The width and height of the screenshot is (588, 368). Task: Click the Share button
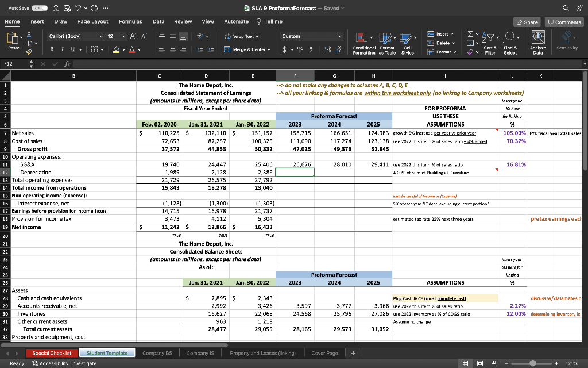pos(527,22)
